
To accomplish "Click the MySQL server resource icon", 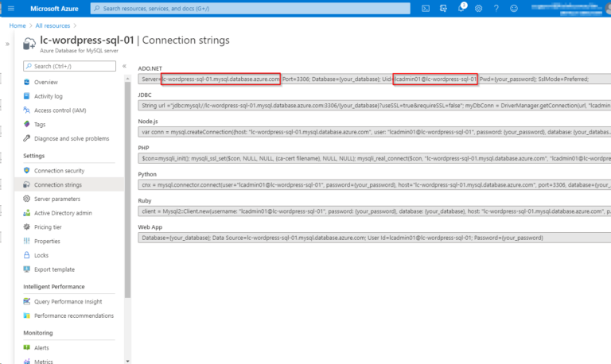I will (29, 44).
